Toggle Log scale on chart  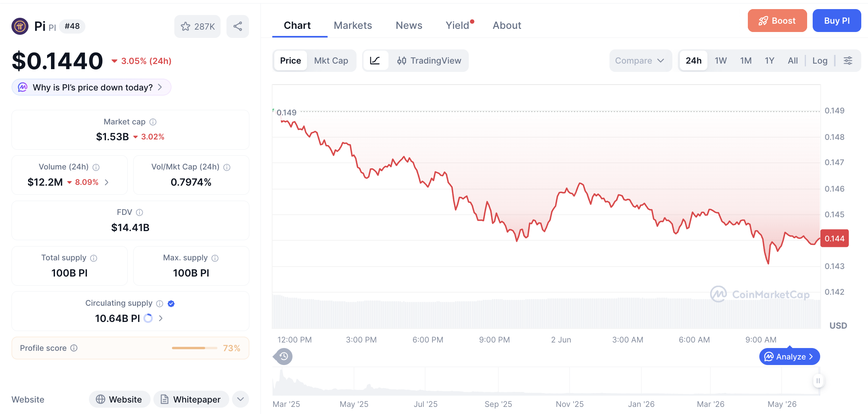pos(820,60)
